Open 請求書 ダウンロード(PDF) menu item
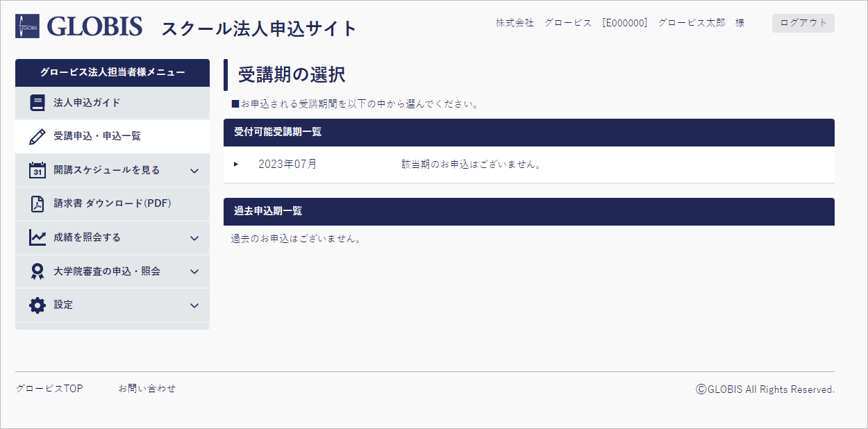The image size is (868, 429). [x=112, y=204]
